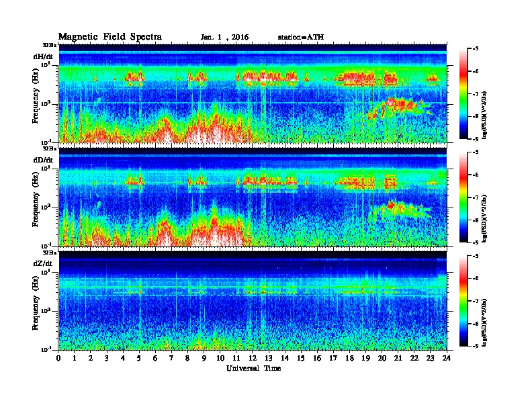The height and width of the screenshot is (411, 532).
Task: Click the dH/dt panel color scale bar
Action: tap(463, 94)
